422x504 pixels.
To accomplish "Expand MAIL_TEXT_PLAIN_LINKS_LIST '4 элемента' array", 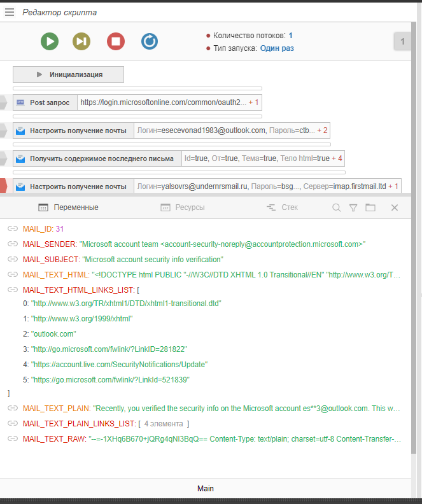I will [x=164, y=424].
